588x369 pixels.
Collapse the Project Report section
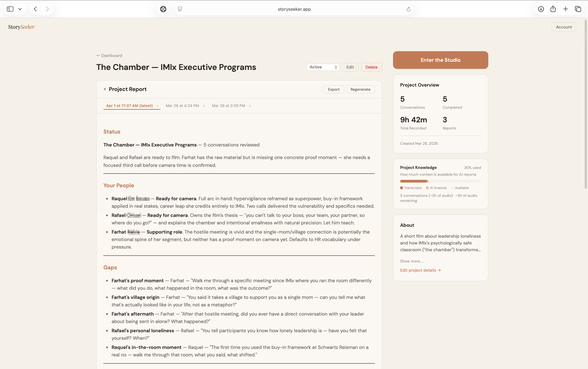click(x=105, y=89)
